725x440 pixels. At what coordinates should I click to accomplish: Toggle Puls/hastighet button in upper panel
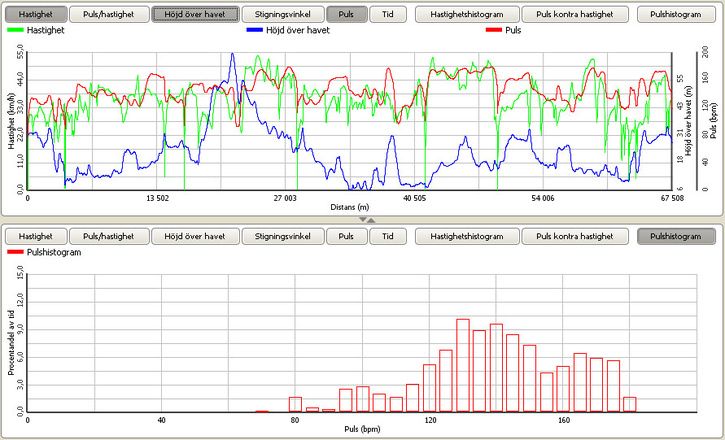click(109, 14)
